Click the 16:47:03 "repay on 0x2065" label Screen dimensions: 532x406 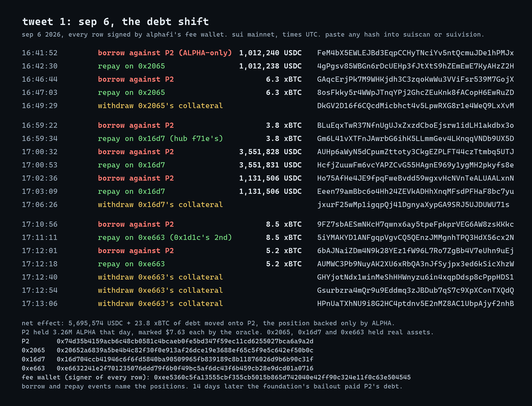coord(131,92)
